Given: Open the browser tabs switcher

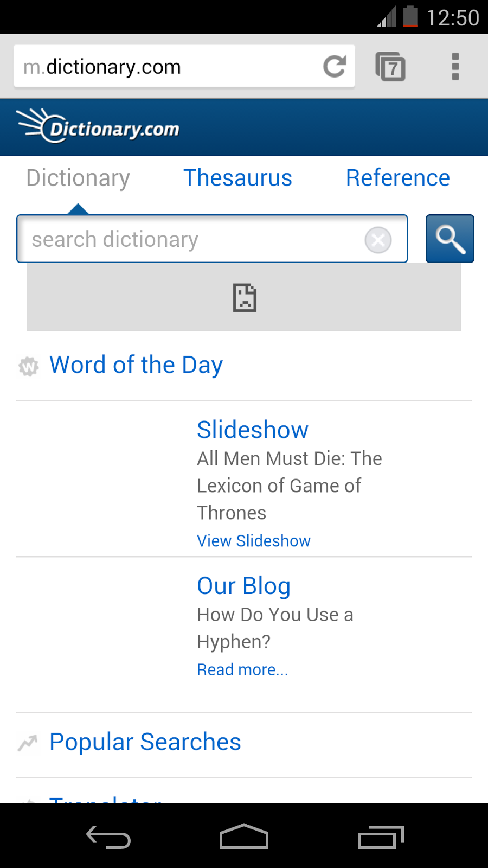Looking at the screenshot, I should point(390,67).
